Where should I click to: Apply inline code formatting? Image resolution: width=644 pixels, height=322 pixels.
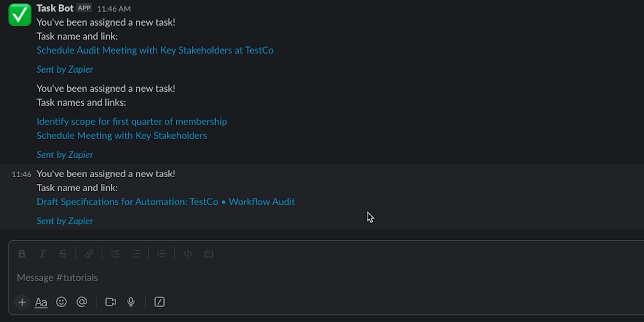point(188,254)
